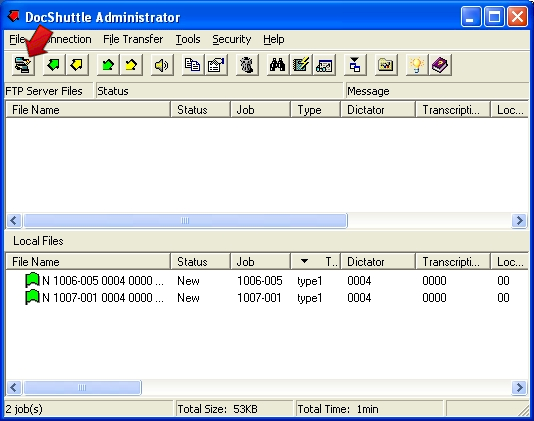Open the Help menu
Viewport: 534px width, 421px height.
click(x=274, y=39)
